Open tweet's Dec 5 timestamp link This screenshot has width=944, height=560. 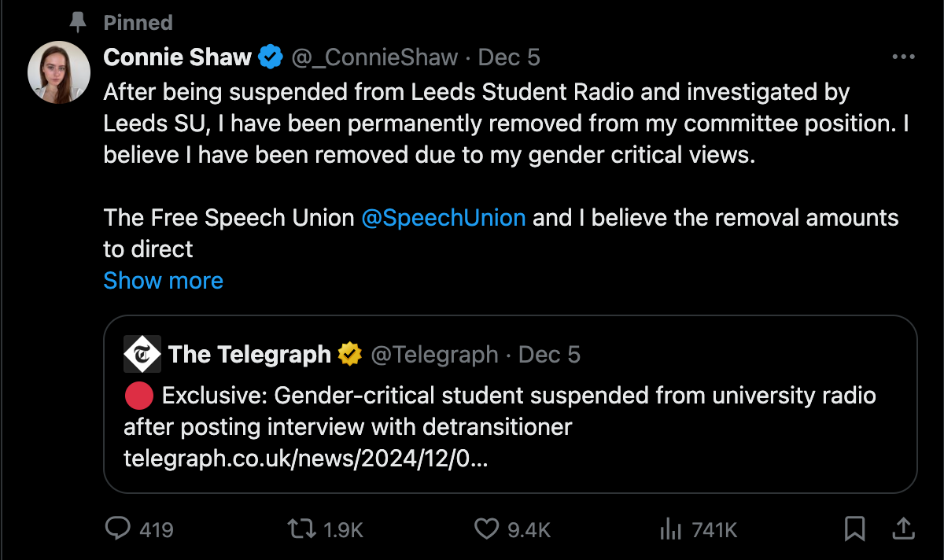509,57
